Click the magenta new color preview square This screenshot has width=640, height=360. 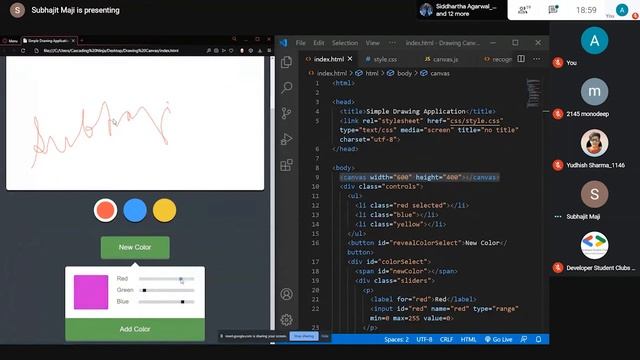91,292
